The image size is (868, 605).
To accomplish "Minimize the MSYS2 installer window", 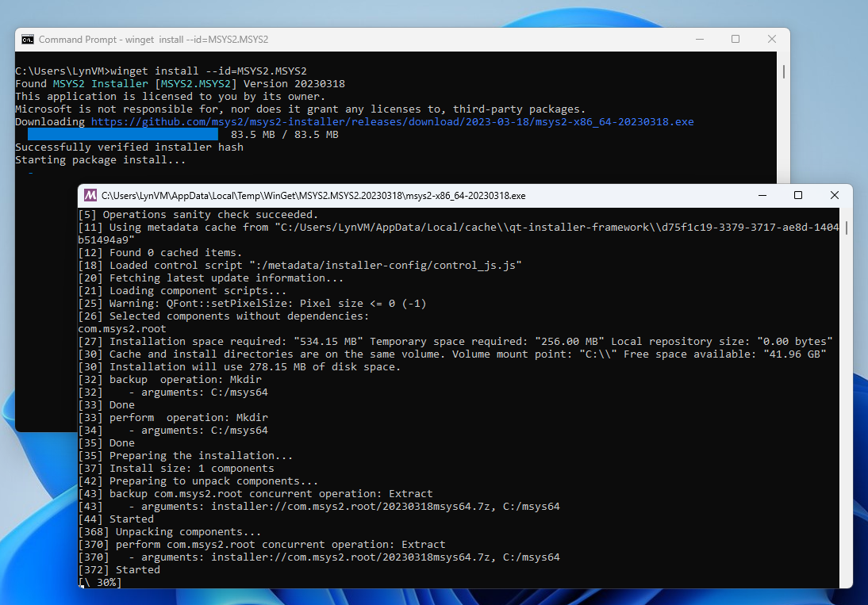I will tap(762, 195).
